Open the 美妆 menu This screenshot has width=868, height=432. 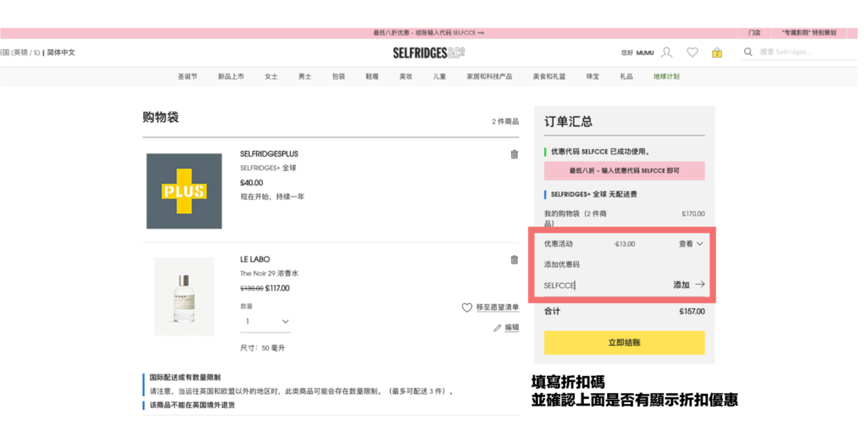click(x=406, y=77)
